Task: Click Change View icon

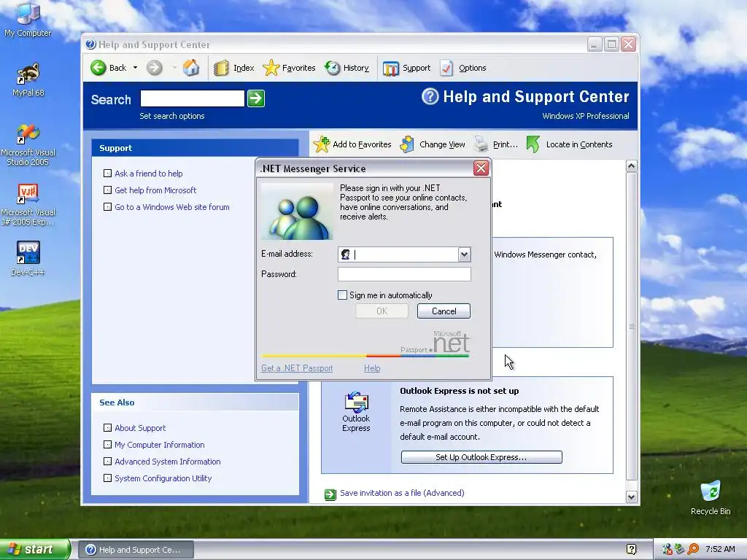Action: pyautogui.click(x=407, y=144)
